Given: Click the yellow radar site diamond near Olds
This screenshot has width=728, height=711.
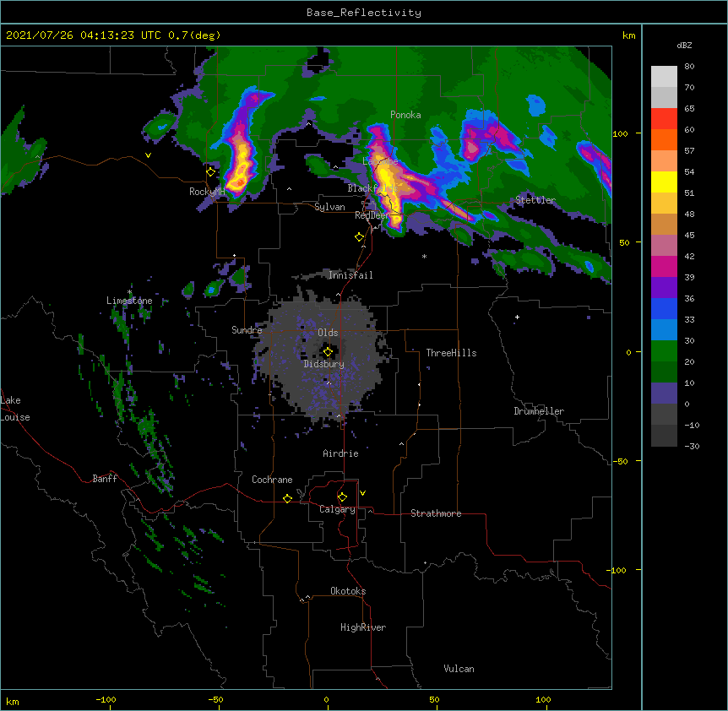Looking at the screenshot, I should (x=328, y=352).
